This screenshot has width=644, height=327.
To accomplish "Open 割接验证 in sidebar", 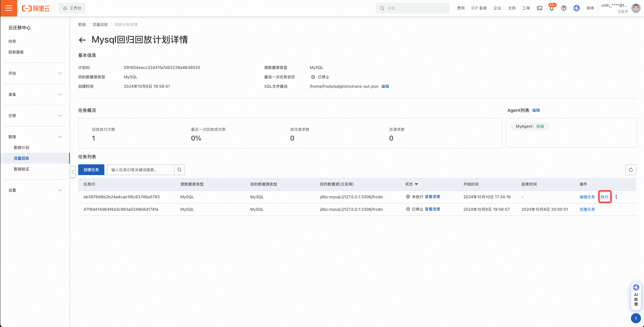I will point(21,169).
